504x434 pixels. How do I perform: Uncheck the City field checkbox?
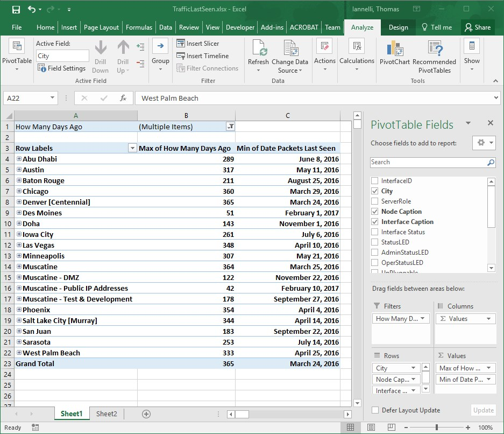point(375,191)
